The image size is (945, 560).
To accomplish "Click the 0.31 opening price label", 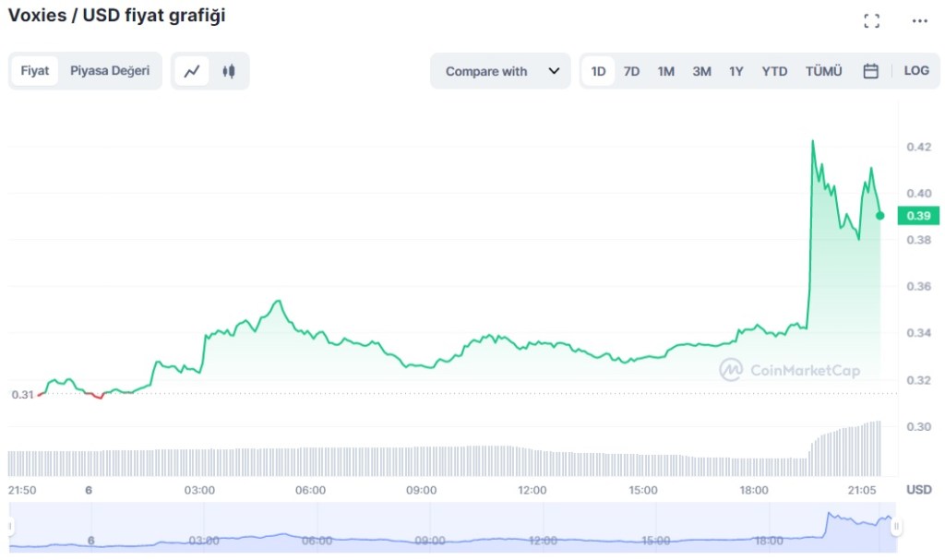I will 22,395.
